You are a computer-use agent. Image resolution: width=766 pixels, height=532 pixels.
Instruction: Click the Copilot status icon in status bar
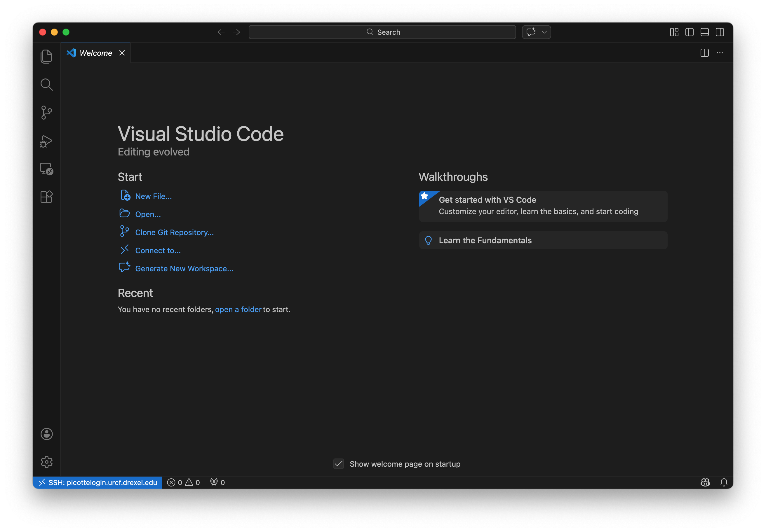click(x=705, y=482)
